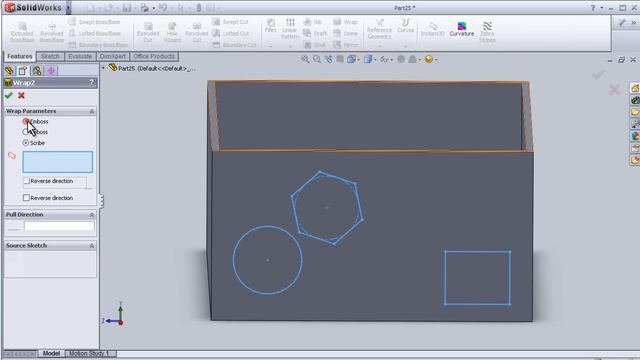
Task: Cancel Wrap2 with the red X
Action: click(x=21, y=95)
